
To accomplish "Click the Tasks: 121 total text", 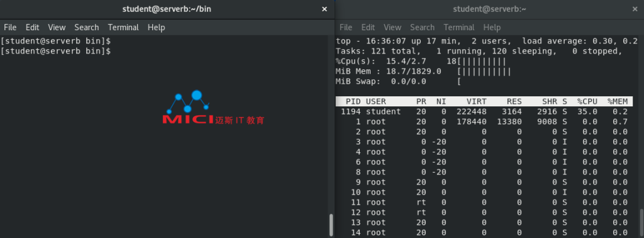I will [378, 52].
